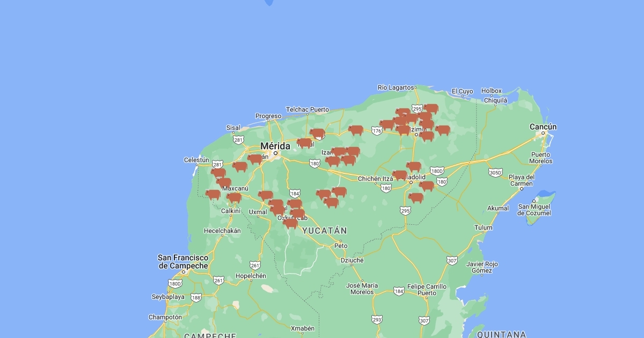This screenshot has height=338, width=644.
Task: Select the José María Morelos label
Action: point(362,289)
